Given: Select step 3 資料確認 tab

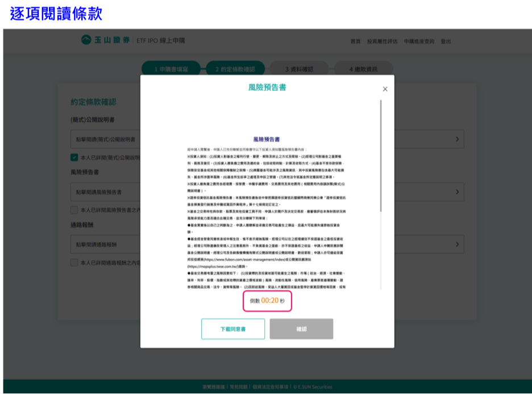Looking at the screenshot, I should (x=300, y=69).
